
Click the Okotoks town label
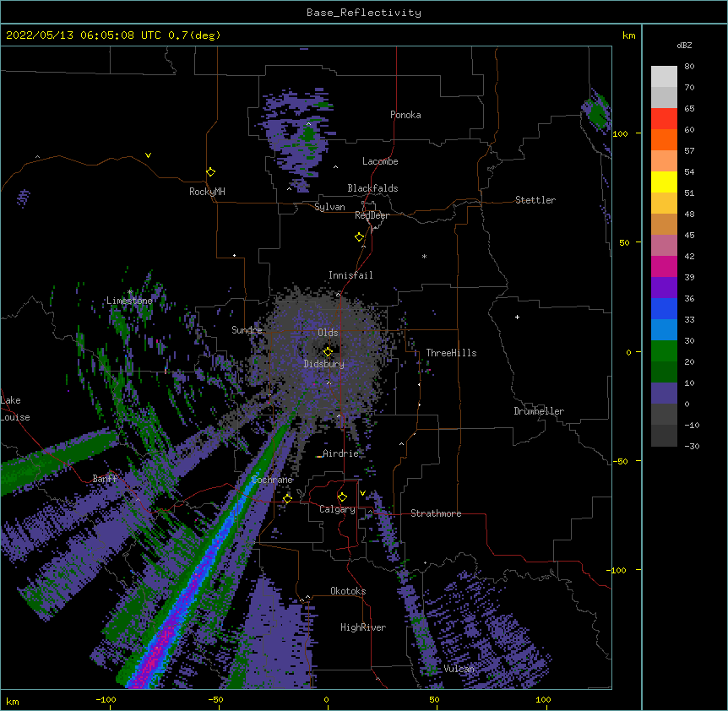(348, 591)
